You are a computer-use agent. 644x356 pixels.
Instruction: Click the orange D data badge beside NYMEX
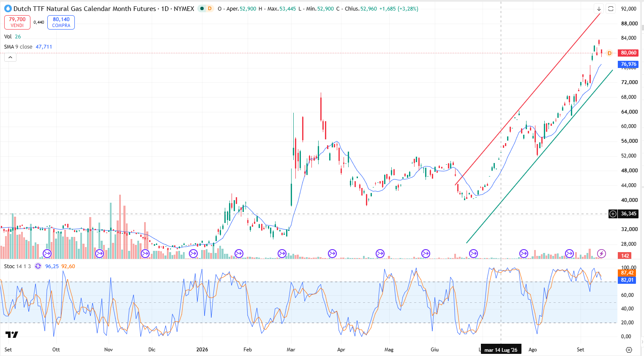(x=210, y=8)
